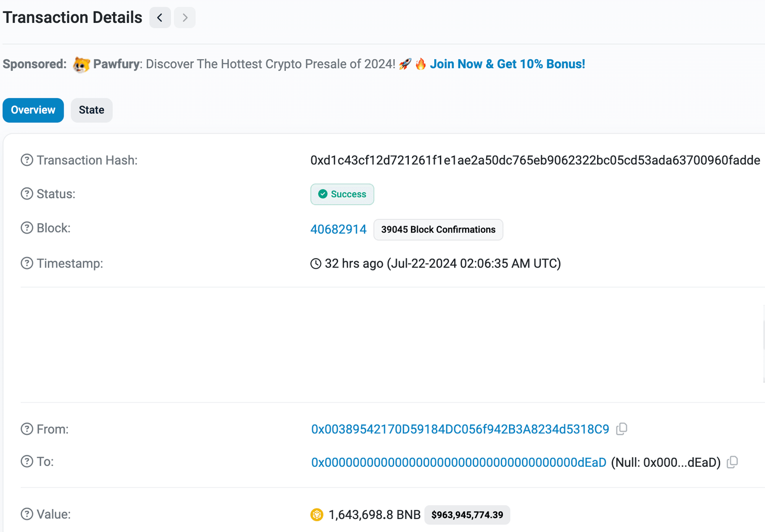Click the BNB coin icon

[x=317, y=515]
